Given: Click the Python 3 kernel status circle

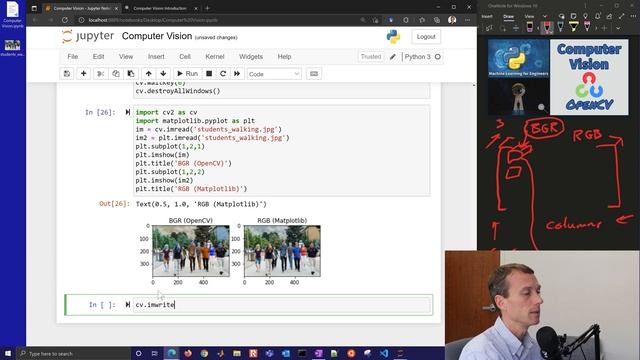Looking at the screenshot, I should click(438, 57).
